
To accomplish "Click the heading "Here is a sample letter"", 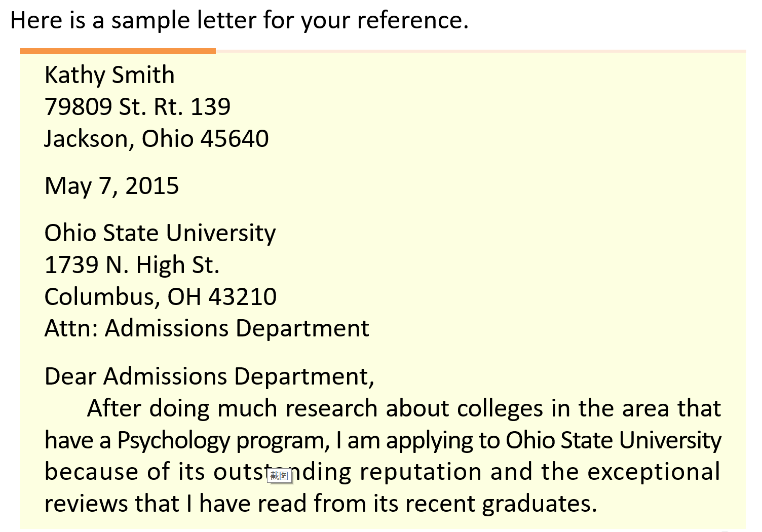I will pos(239,21).
